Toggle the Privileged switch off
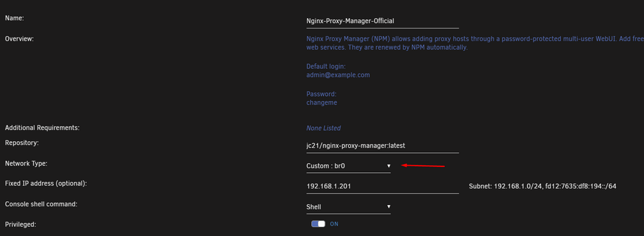The image size is (644, 236). point(318,224)
